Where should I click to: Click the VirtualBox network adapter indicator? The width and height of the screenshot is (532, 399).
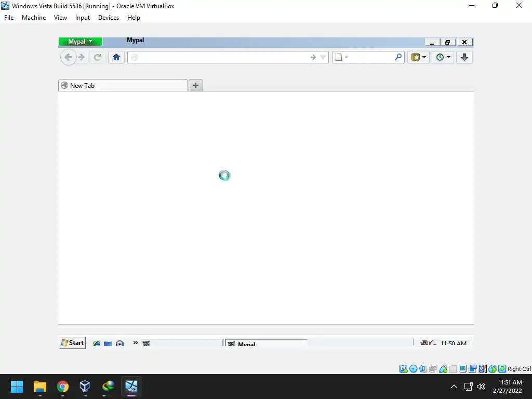click(x=433, y=369)
